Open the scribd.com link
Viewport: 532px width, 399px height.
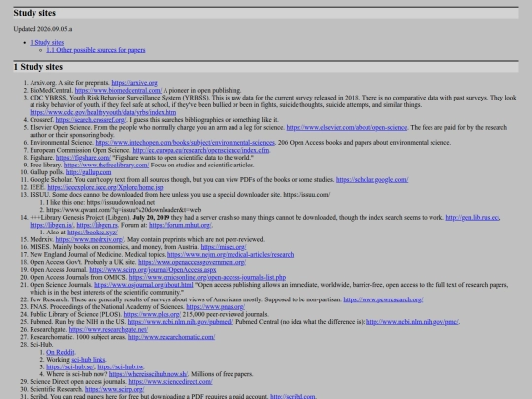(293, 396)
